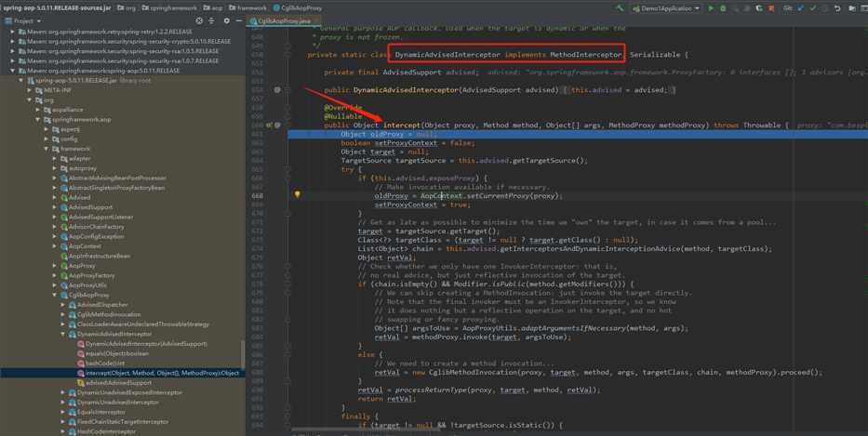Click the editor horizontal scrollbar
Viewport: 868px width, 436px height.
(366, 429)
